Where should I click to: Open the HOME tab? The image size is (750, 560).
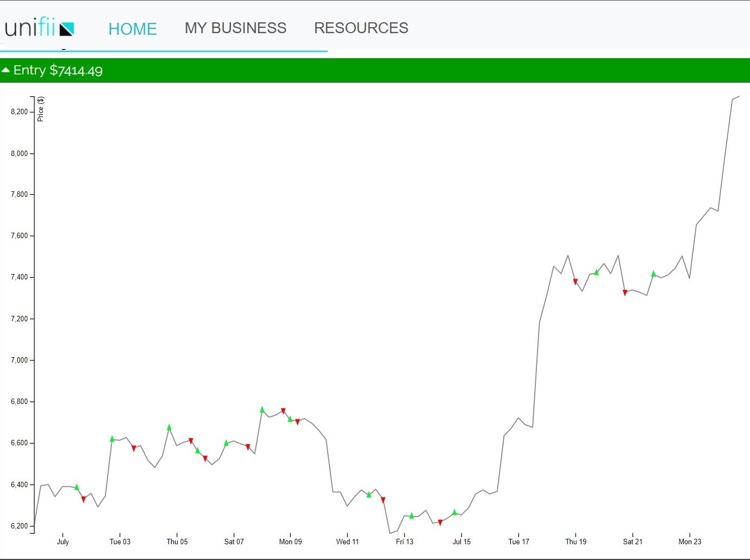point(133,29)
